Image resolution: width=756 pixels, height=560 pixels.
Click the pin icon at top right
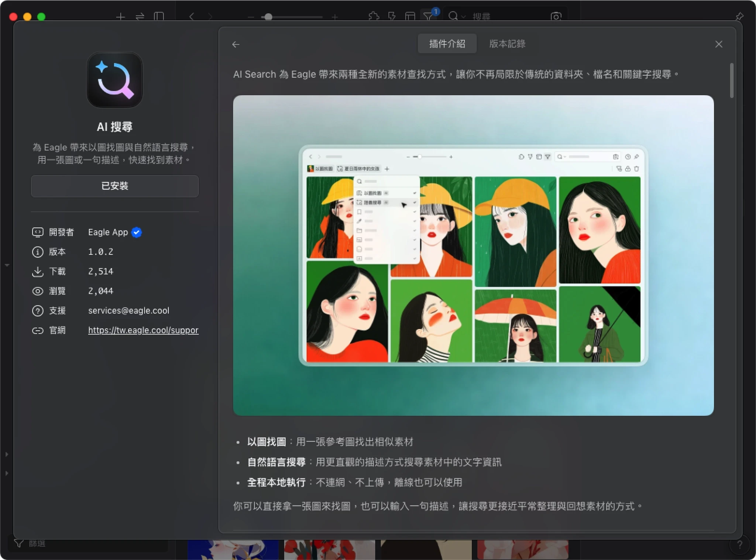739,17
